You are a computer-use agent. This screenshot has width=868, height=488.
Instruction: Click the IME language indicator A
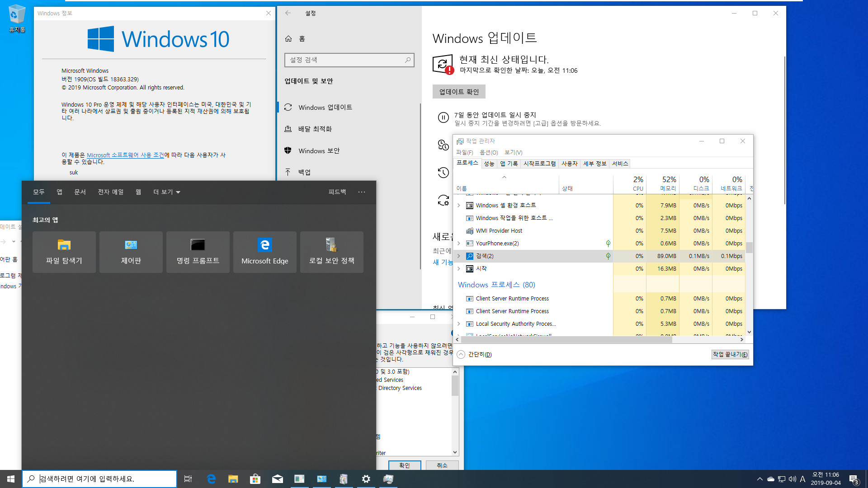pos(803,479)
